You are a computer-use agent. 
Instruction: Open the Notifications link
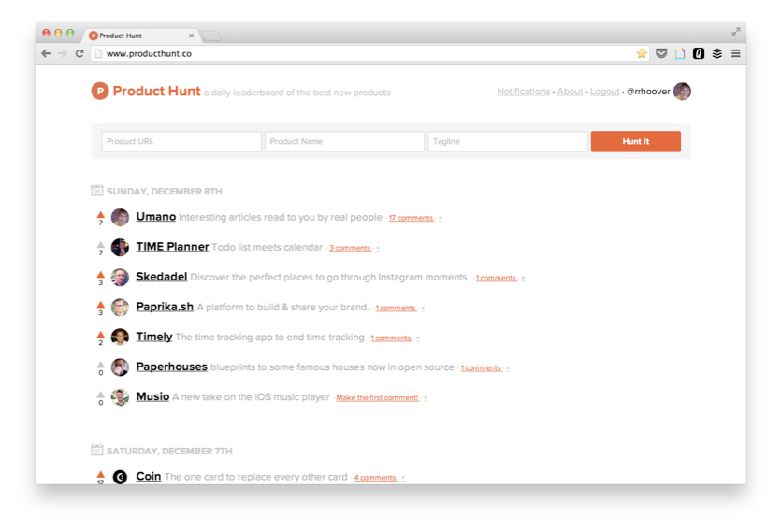pos(524,92)
